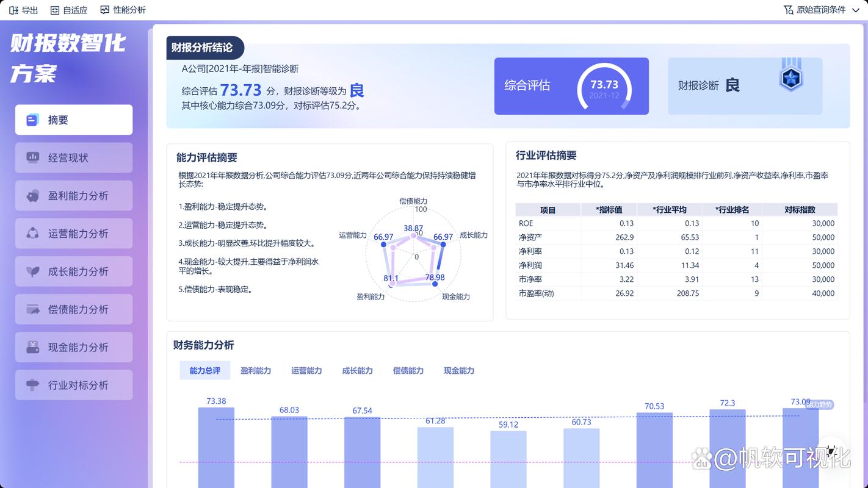Viewport: 868px width, 488px height.
Task: Select the 偿债能力分析 sidebar icon
Action: (x=33, y=309)
